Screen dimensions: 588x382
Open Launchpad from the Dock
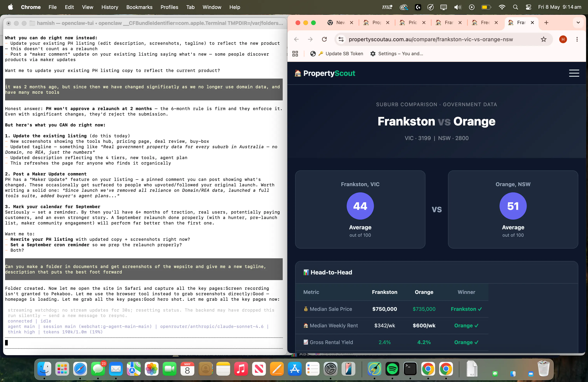click(62, 369)
